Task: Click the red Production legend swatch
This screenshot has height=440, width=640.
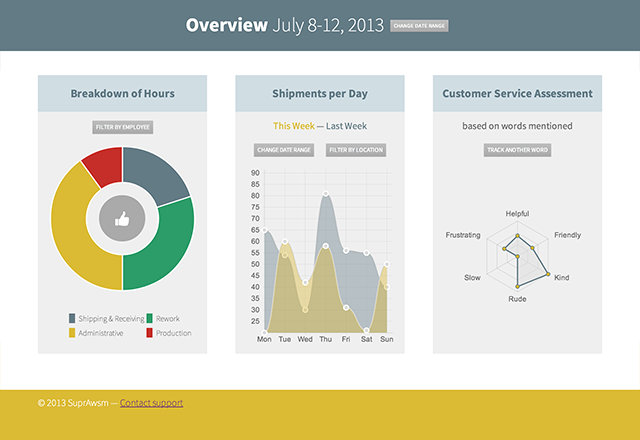Action: pos(149,333)
